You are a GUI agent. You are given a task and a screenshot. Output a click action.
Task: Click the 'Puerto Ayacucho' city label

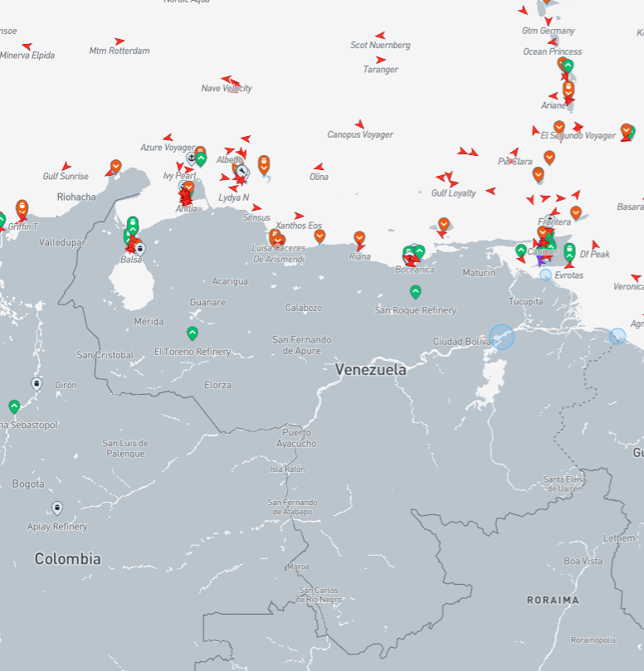(296, 438)
